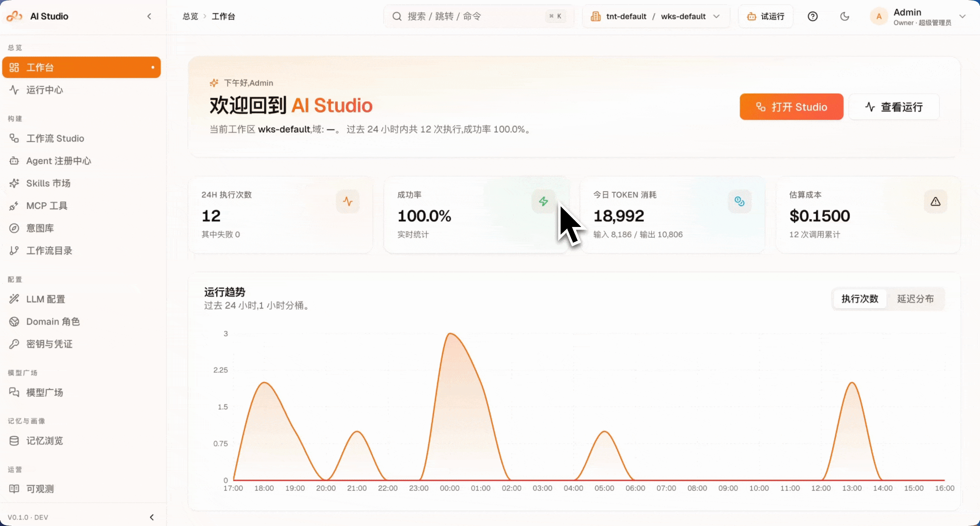
Task: Click the 可观测 book icon
Action: click(x=14, y=488)
